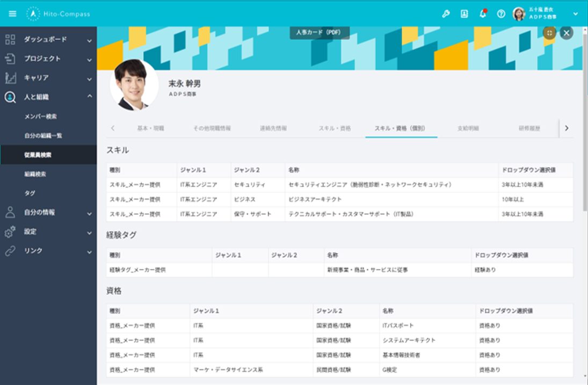Switch to the 支給明細 tab
The image size is (588, 385).
pos(468,128)
